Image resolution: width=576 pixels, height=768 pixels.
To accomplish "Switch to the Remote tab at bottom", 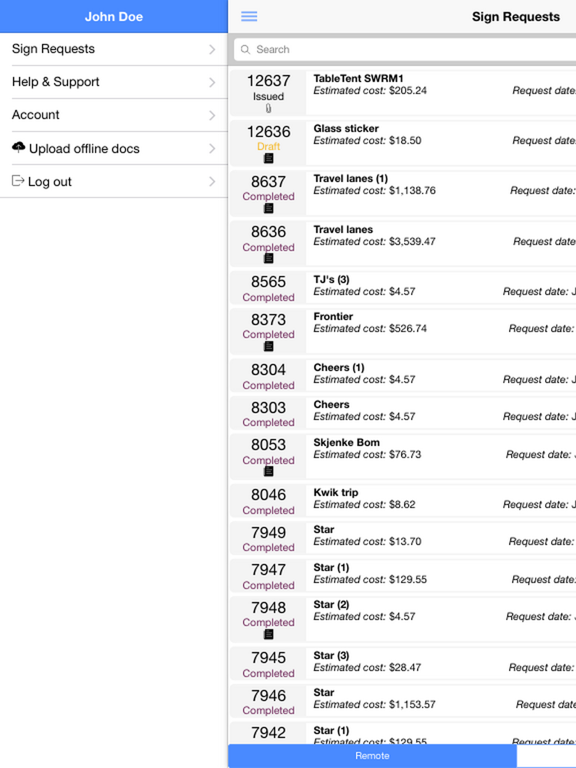I will click(x=372, y=756).
